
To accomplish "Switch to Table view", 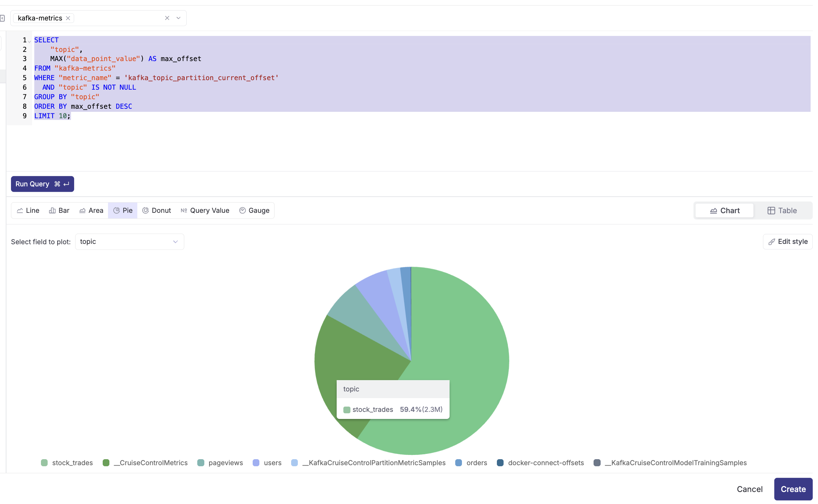I will [x=782, y=210].
